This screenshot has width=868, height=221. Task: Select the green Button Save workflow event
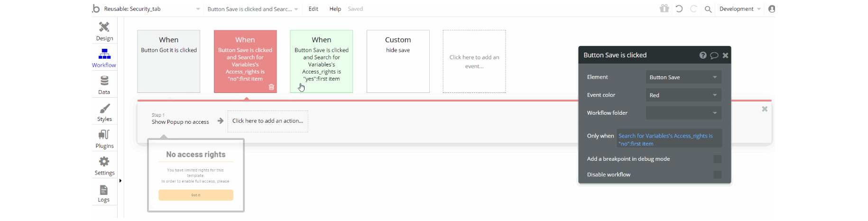pos(322,62)
